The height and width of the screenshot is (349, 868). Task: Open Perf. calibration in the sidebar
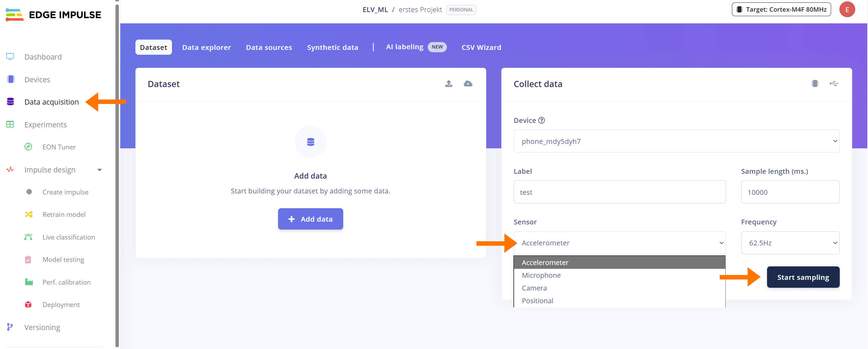[x=67, y=282]
